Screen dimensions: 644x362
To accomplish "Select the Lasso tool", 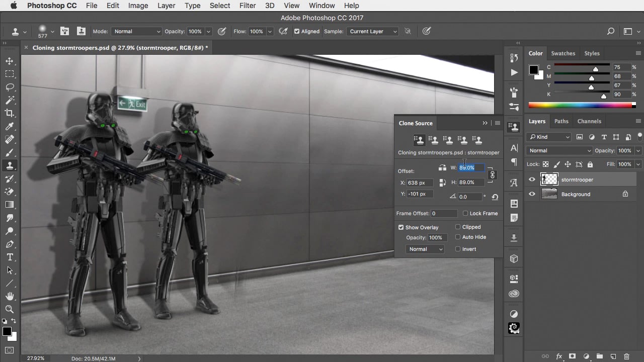I will [x=10, y=87].
